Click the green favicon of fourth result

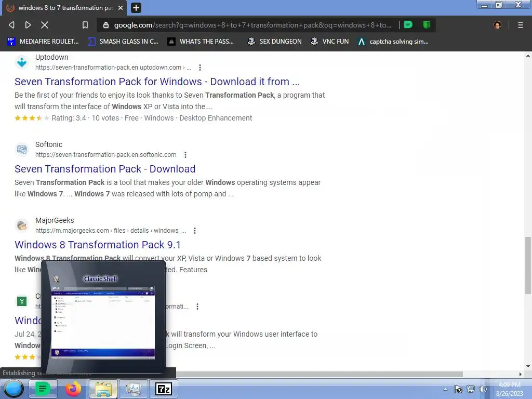pyautogui.click(x=22, y=301)
